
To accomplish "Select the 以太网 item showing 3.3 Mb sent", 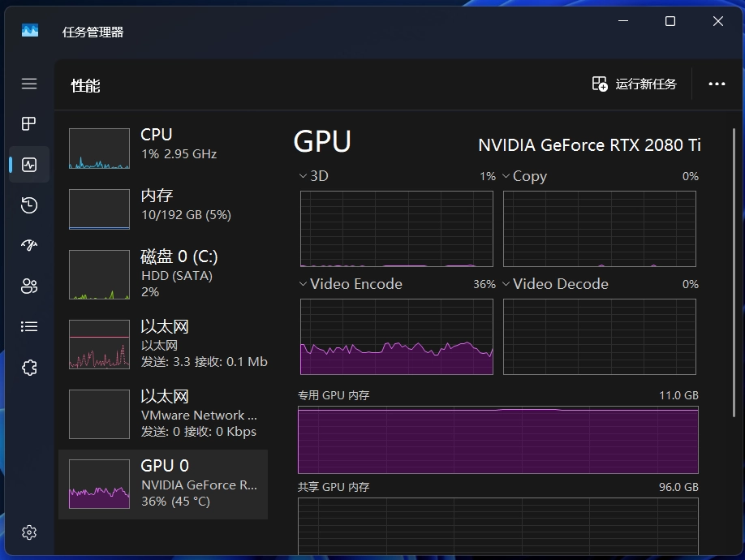I will pos(163,344).
